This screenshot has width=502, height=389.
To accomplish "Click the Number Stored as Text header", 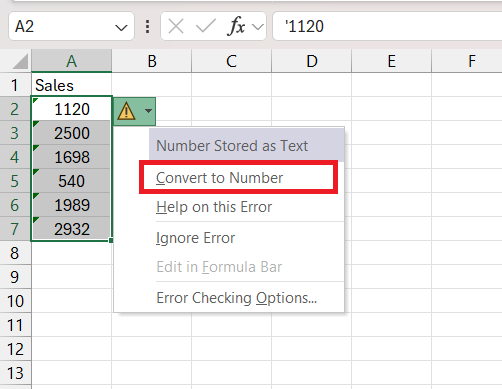I will (x=247, y=146).
